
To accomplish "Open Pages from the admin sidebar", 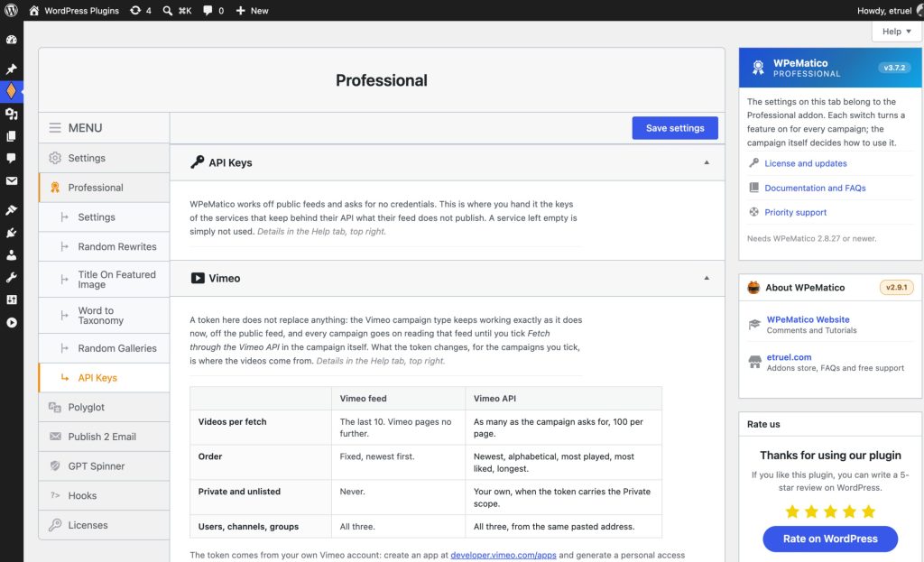I will coord(11,136).
